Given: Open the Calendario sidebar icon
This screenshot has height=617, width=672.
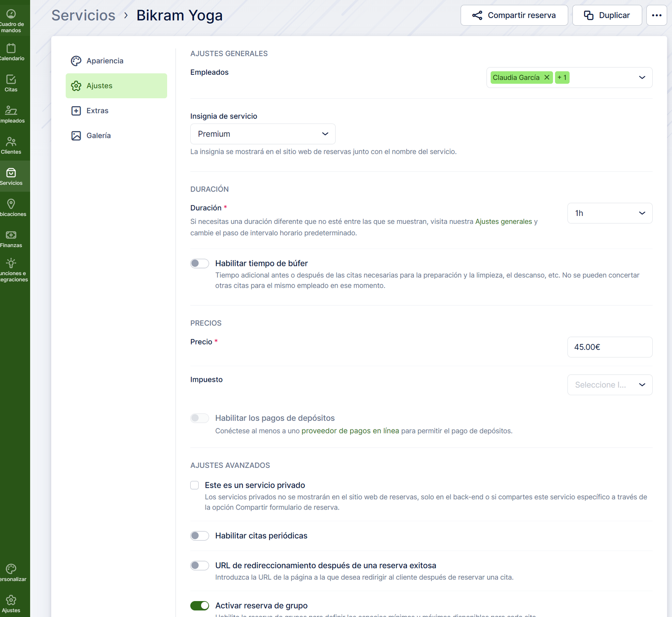Looking at the screenshot, I should [11, 49].
